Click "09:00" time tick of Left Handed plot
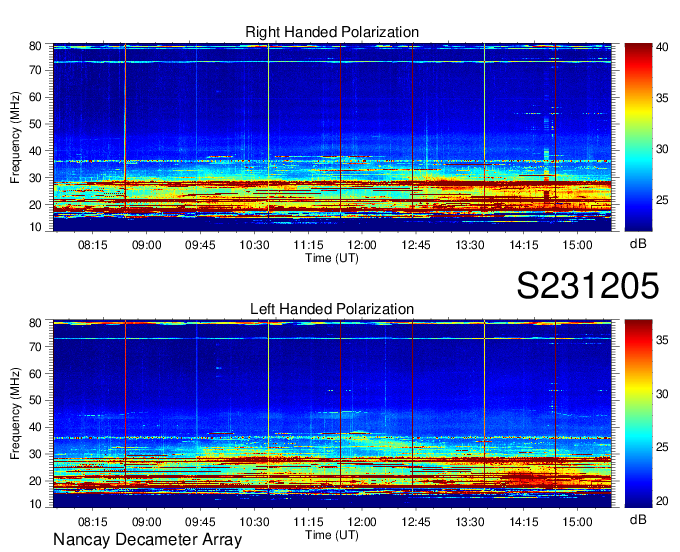680x552 pixels. click(x=147, y=522)
